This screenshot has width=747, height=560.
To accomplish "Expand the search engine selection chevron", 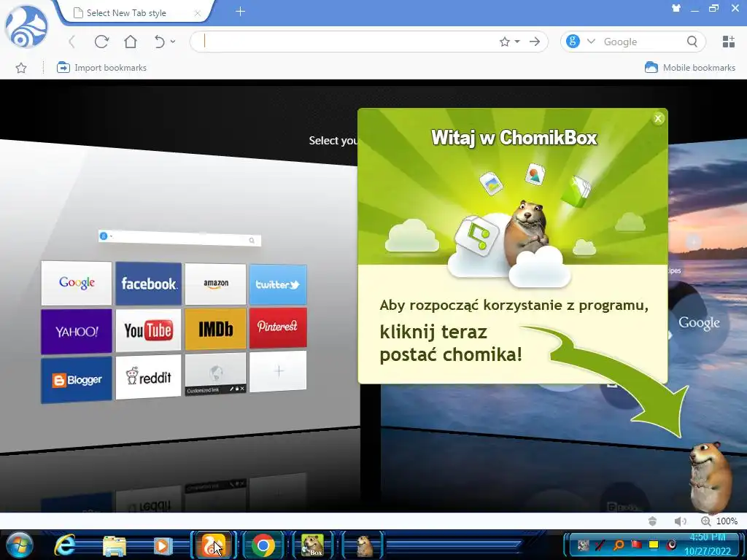I will [591, 42].
